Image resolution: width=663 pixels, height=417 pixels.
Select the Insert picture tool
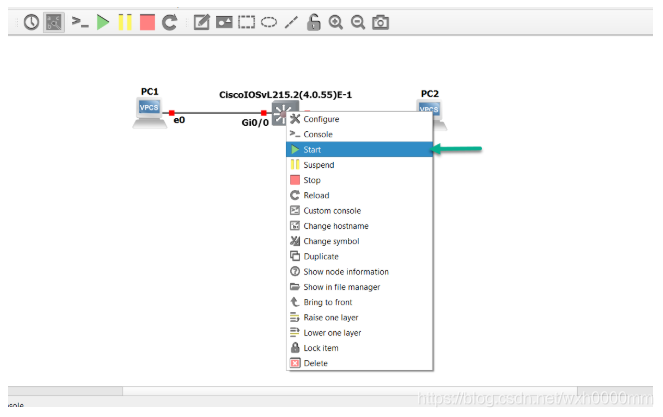(x=224, y=22)
